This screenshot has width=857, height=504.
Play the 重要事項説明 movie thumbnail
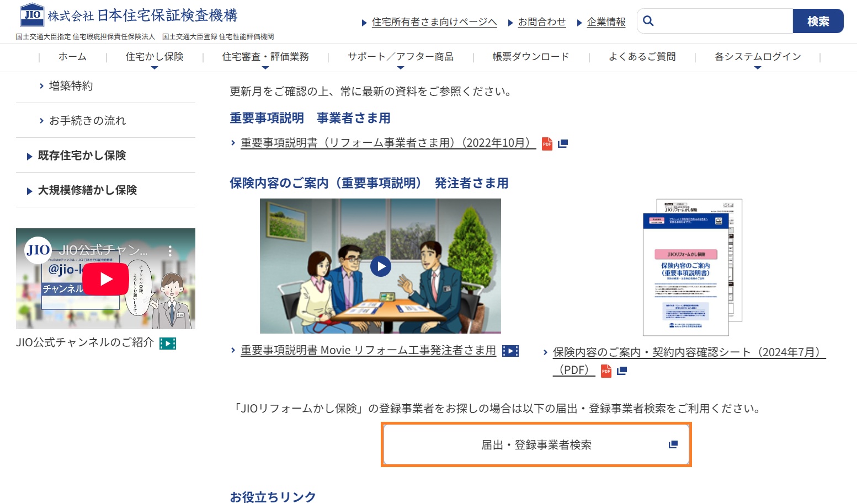point(380,266)
